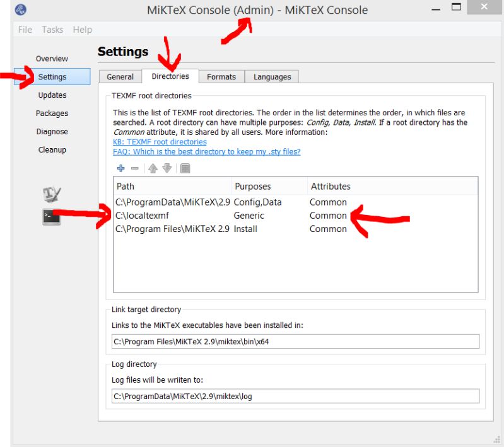Click Common attribute in the localtexmf row
The image size is (504, 447).
point(328,216)
